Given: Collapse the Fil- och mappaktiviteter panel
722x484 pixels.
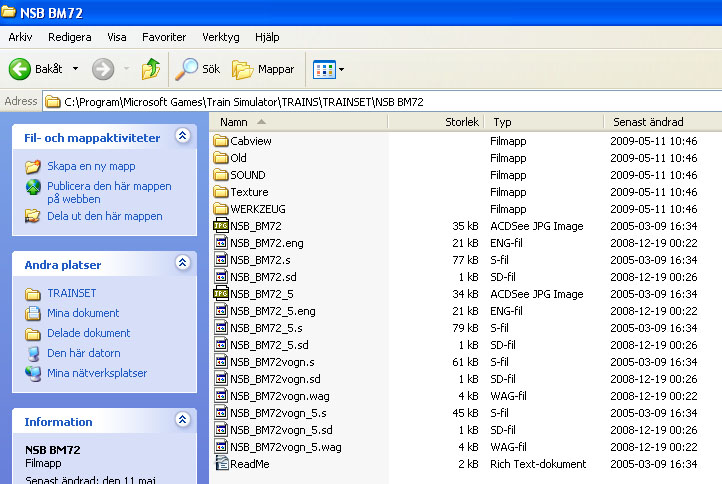Looking at the screenshot, I should (183, 136).
